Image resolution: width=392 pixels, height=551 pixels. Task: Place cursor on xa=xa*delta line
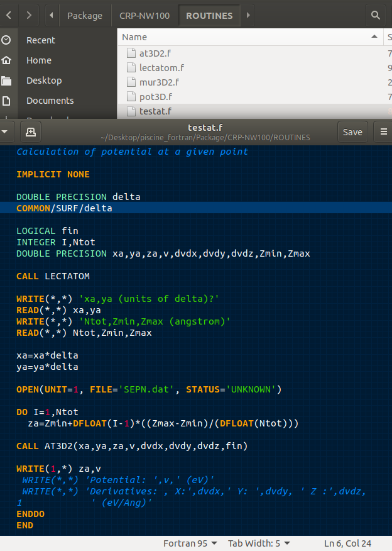click(x=47, y=355)
